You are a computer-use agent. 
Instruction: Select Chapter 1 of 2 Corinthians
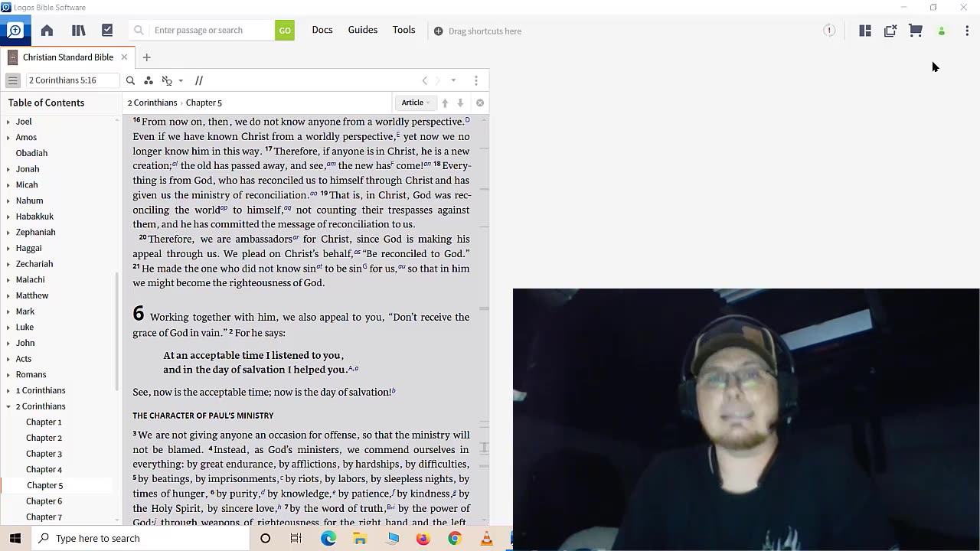tap(44, 422)
